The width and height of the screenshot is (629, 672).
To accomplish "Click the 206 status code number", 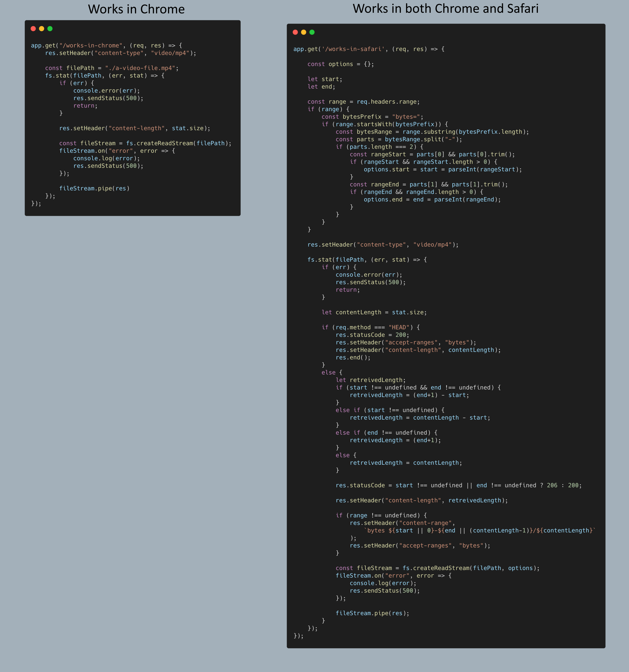I will (552, 485).
